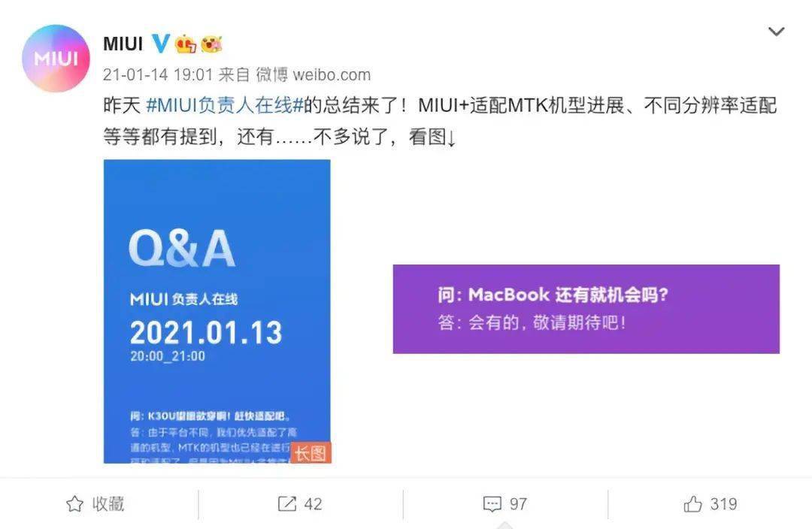Click the 319 likes count
The height and width of the screenshot is (529, 812).
pos(723,503)
